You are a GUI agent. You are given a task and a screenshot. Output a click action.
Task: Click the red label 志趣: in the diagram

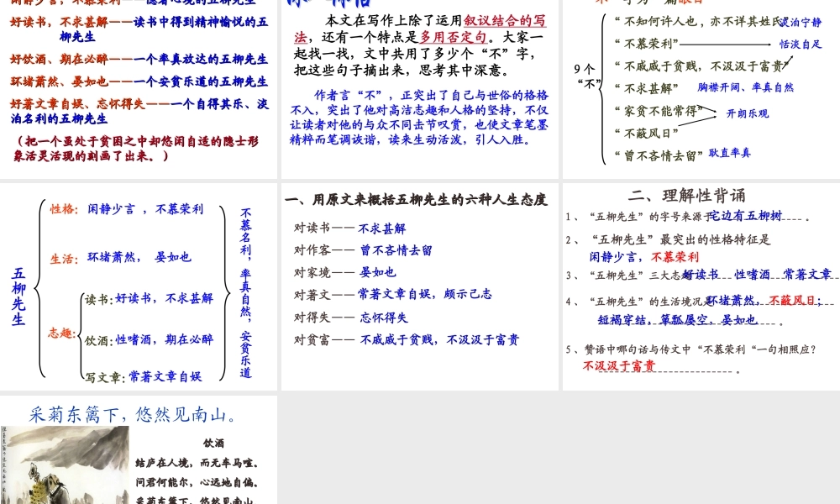click(x=61, y=333)
